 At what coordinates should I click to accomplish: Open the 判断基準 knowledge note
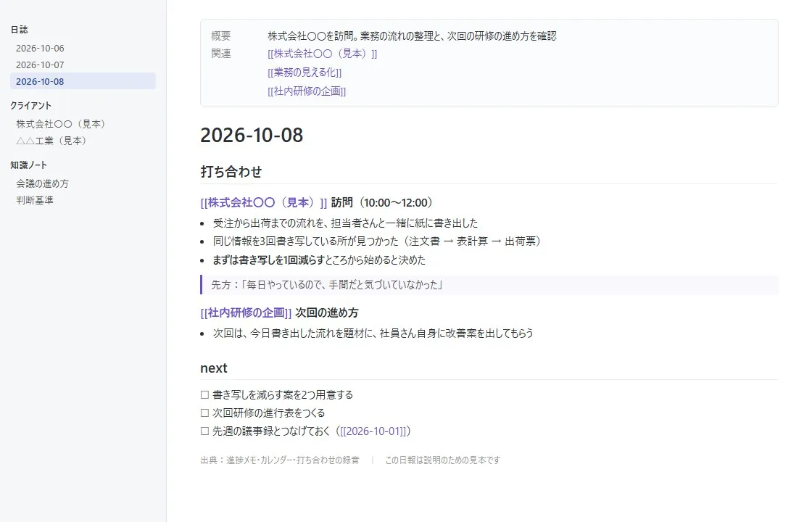tap(35, 200)
